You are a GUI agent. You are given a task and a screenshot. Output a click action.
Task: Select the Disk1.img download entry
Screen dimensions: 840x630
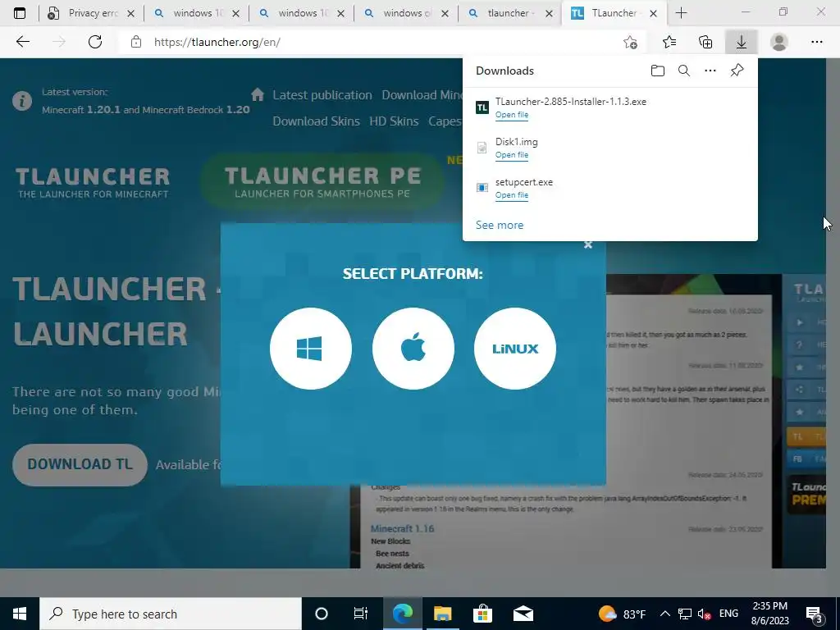(609, 148)
